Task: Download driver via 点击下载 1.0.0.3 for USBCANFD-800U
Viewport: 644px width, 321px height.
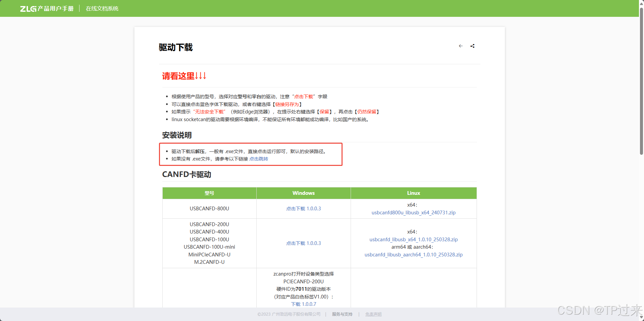Action: click(x=303, y=208)
